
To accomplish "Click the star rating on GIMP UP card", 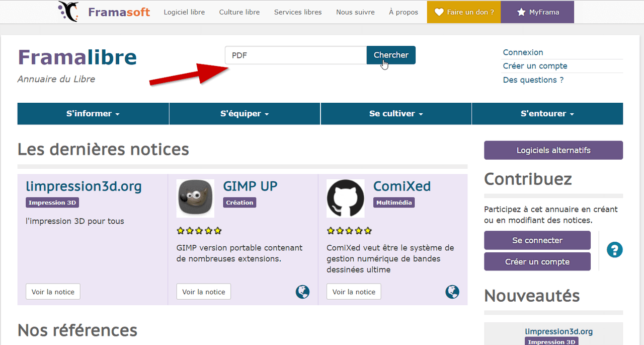I will [x=199, y=231].
